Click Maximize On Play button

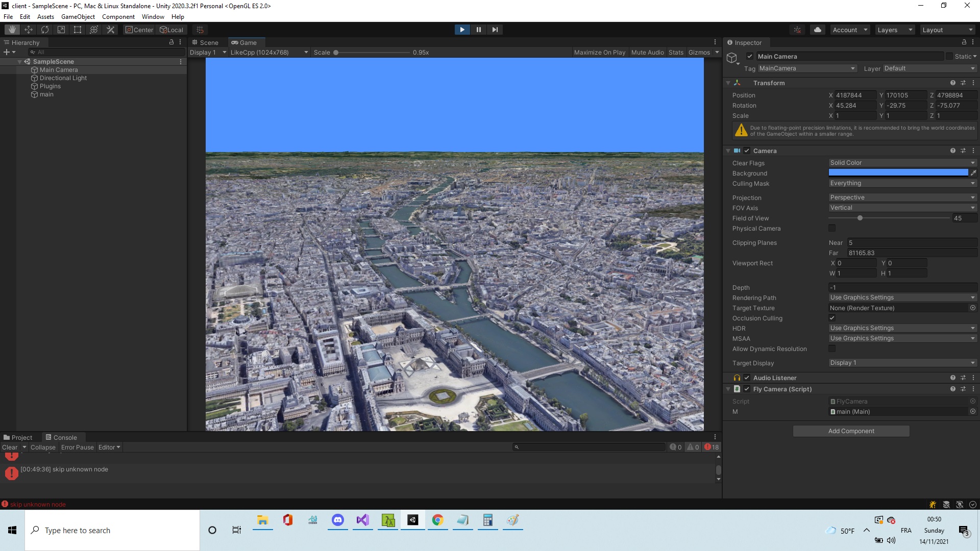point(599,52)
